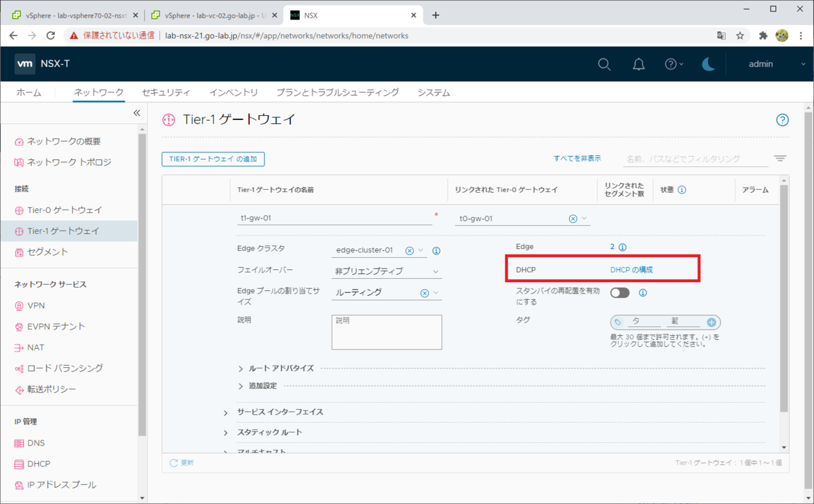Open 転送ポリシー in sidebar

52,389
